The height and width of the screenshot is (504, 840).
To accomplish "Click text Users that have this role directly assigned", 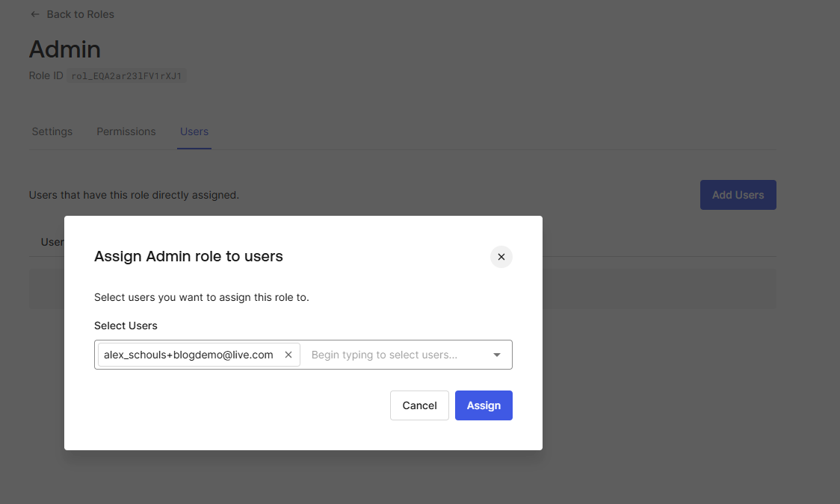I will tap(134, 196).
